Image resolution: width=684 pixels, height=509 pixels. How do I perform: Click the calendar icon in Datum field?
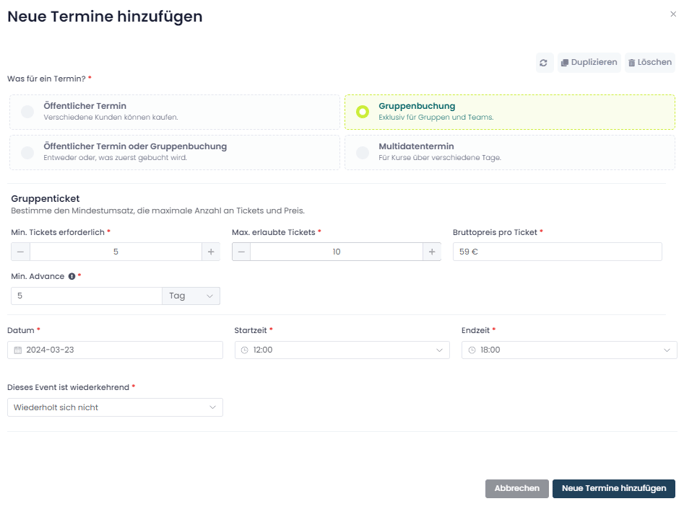point(18,350)
